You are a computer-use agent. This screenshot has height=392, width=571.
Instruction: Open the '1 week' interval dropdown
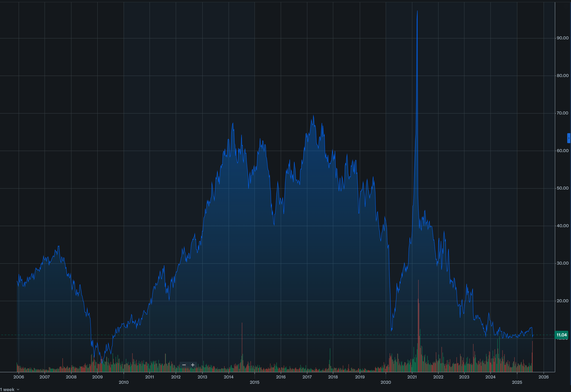pos(10,390)
